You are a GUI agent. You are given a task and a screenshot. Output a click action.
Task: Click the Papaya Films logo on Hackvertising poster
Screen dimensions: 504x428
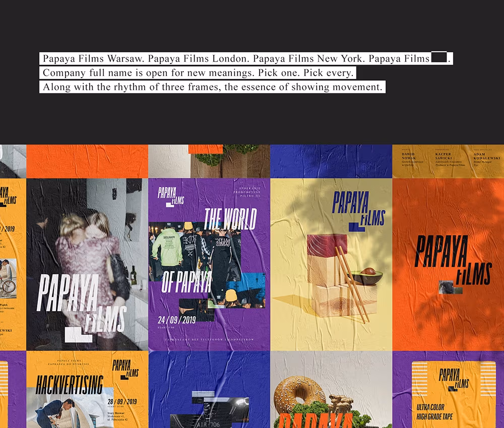pos(125,370)
